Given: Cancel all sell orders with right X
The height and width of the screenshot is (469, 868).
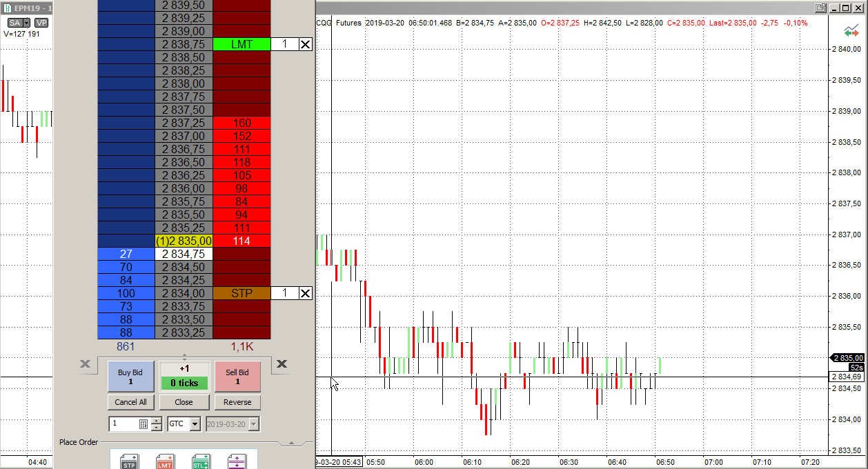Looking at the screenshot, I should pyautogui.click(x=282, y=363).
